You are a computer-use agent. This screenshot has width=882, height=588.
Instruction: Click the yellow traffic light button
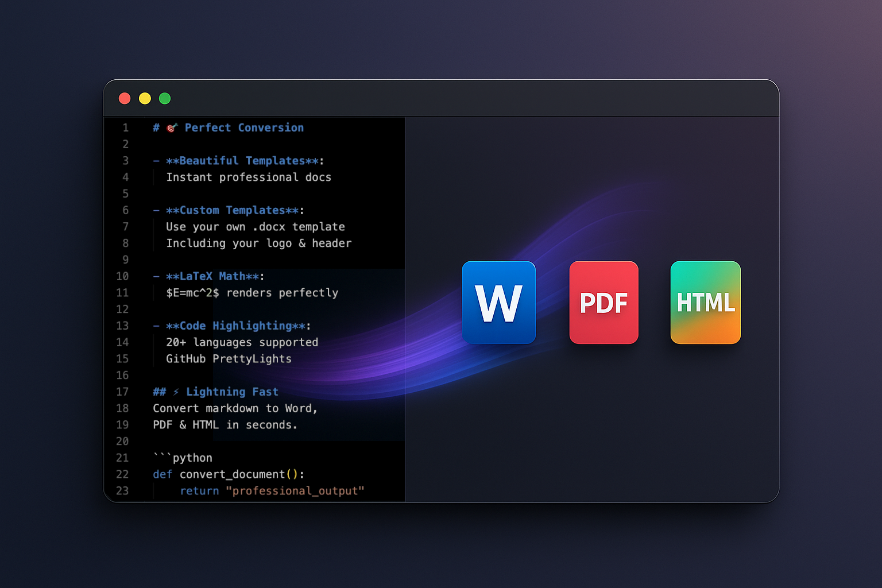pos(145,98)
